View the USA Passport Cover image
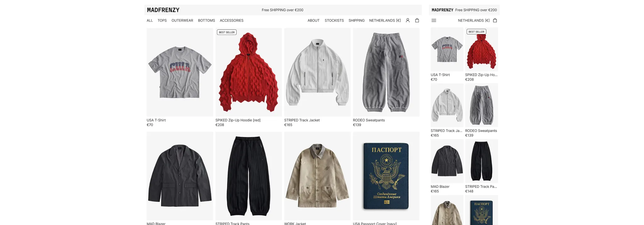Viewport: 644px width, 225px height. tap(386, 176)
